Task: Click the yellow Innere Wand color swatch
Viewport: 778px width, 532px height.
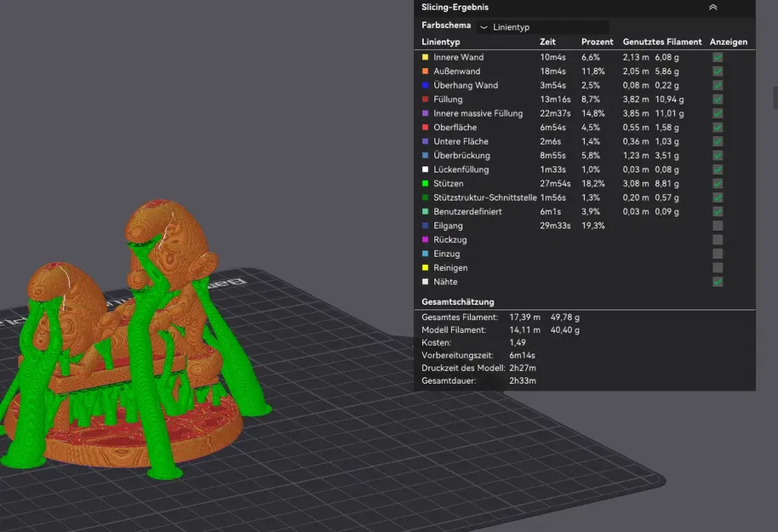Action: click(425, 57)
